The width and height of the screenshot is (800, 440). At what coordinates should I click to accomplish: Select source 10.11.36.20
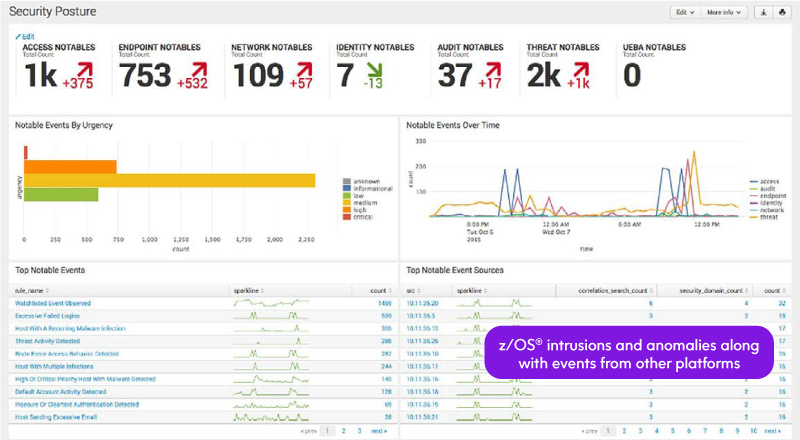point(422,303)
